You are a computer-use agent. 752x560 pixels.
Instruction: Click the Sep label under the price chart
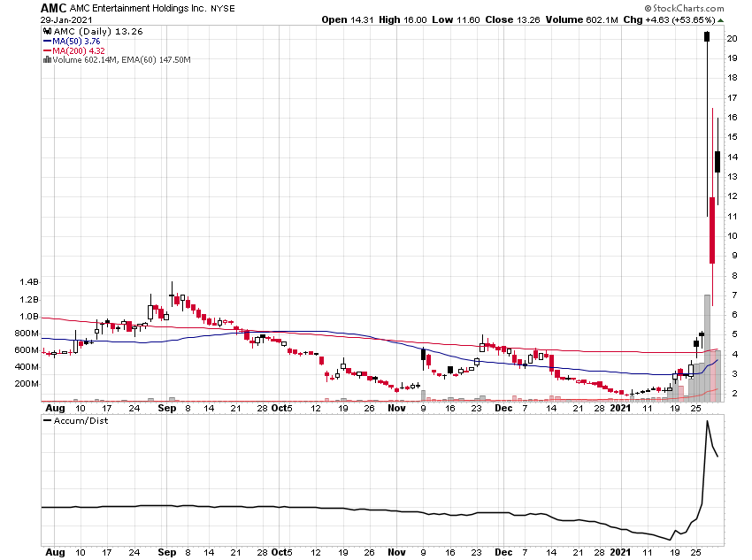tap(167, 408)
